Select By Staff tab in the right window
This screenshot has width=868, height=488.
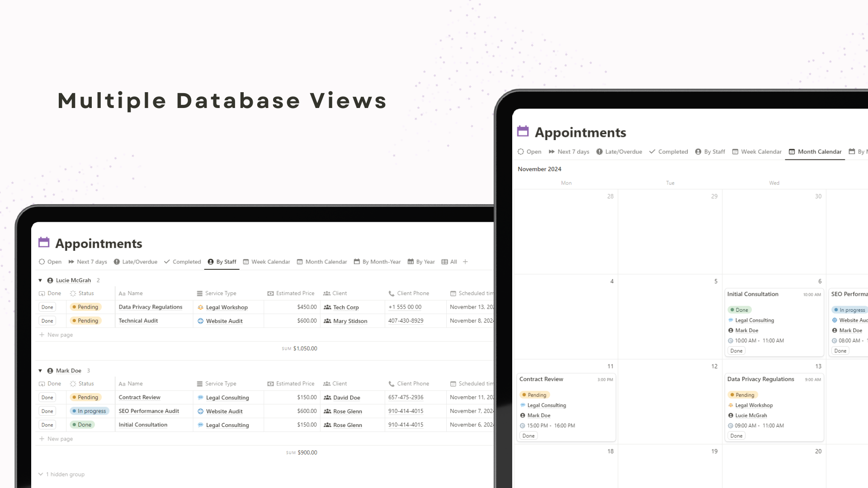tap(710, 152)
